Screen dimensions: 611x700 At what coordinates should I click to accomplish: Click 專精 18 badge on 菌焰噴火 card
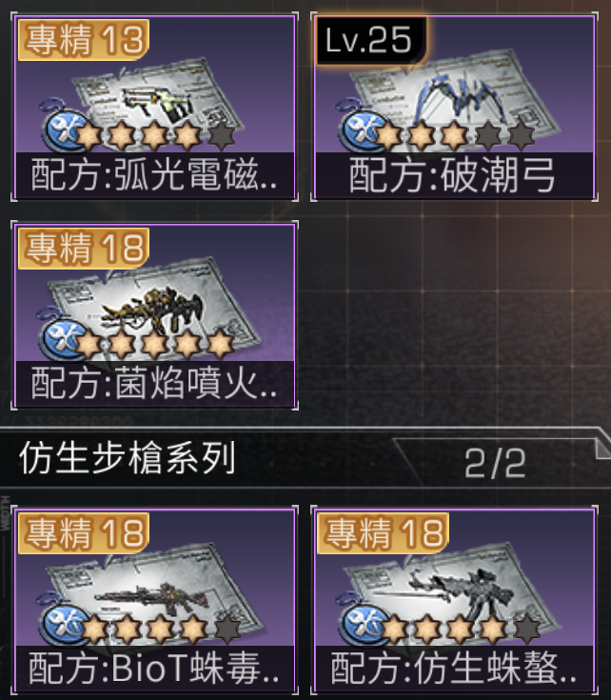tap(84, 249)
